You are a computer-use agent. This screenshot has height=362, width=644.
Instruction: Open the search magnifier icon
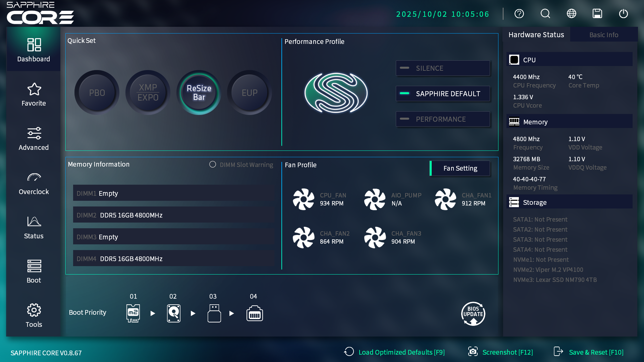(545, 14)
